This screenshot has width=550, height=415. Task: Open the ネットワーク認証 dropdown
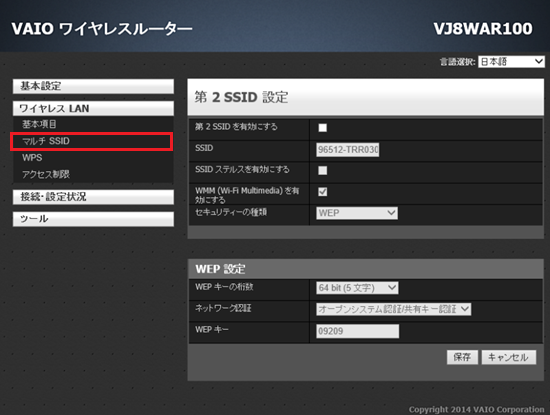[393, 309]
